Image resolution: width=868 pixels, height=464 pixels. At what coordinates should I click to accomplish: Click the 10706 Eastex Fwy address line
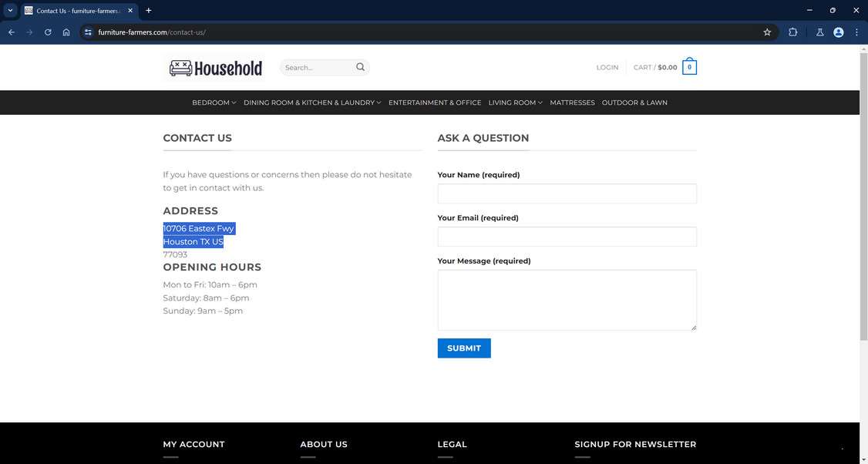[x=199, y=229]
